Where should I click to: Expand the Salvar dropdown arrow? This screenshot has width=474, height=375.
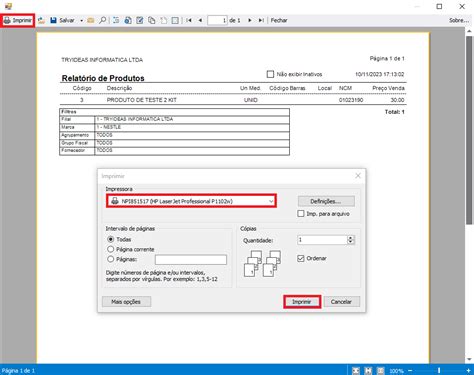81,21
